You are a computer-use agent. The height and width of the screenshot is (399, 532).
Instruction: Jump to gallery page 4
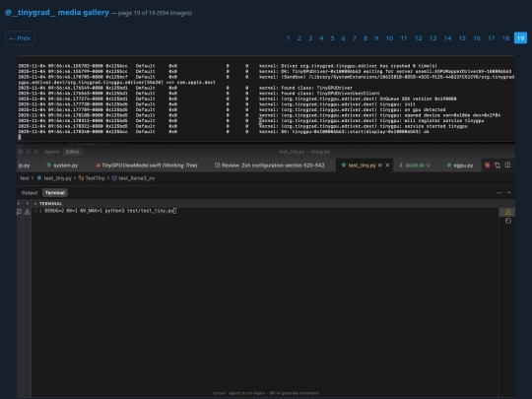[321, 38]
